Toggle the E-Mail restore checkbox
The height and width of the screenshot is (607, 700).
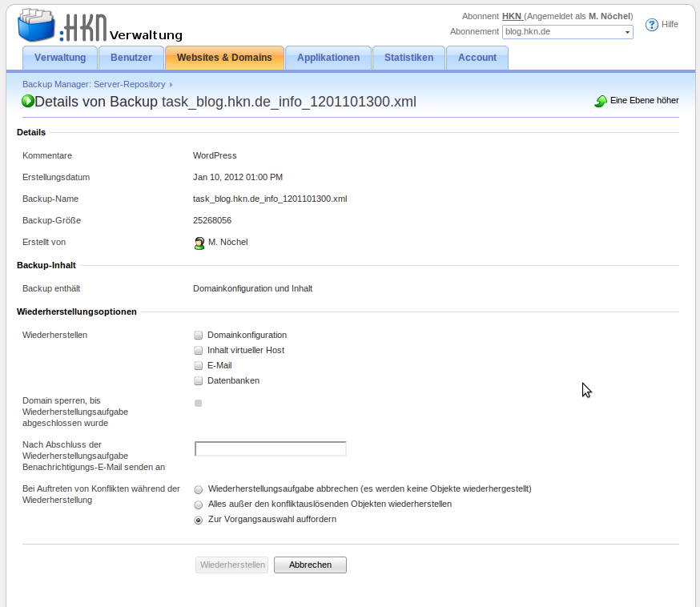pyautogui.click(x=199, y=366)
